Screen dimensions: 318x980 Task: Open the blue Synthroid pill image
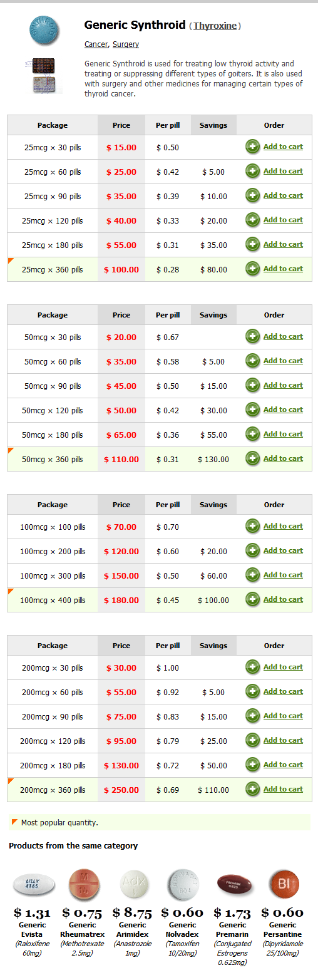coord(44,30)
